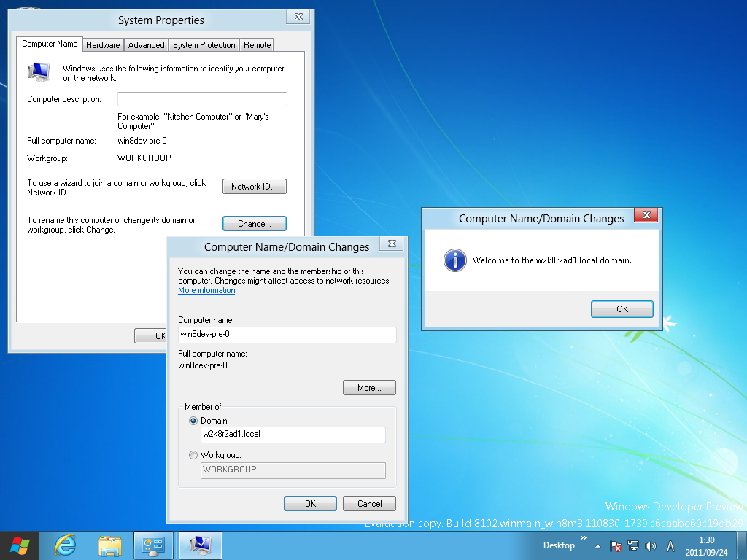The width and height of the screenshot is (747, 560).
Task: Click the Desktop toolbar label
Action: click(x=559, y=545)
